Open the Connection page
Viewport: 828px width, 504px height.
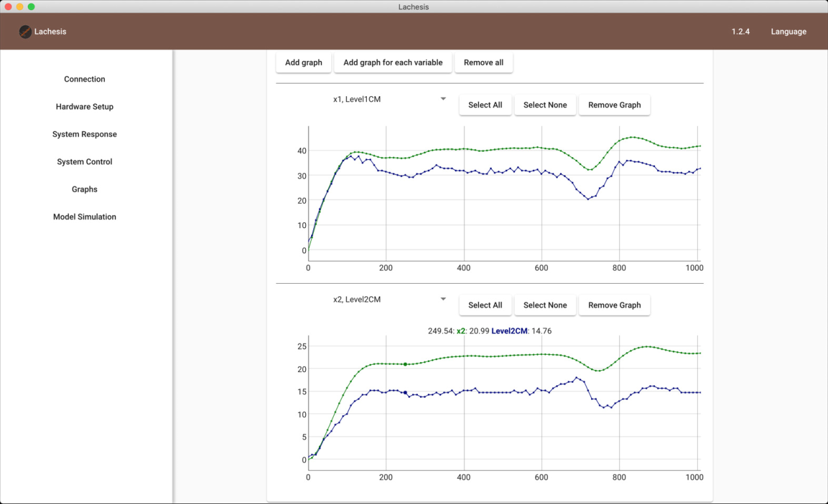(84, 79)
